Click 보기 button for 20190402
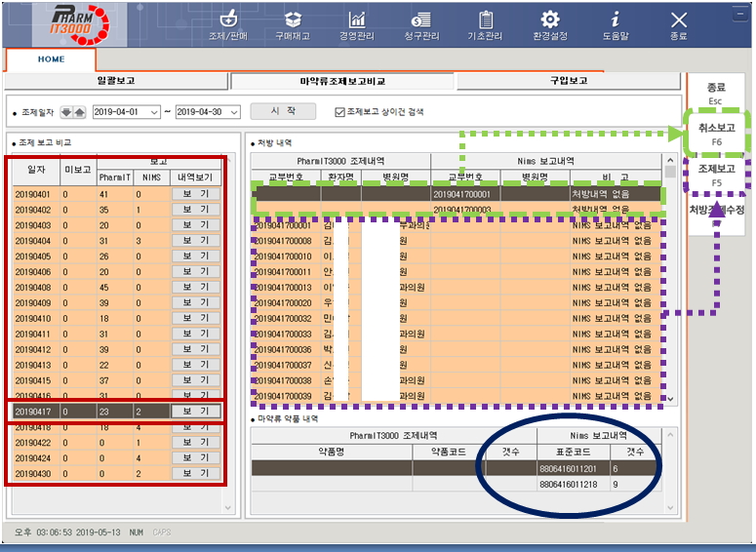The width and height of the screenshot is (756, 552). click(196, 210)
